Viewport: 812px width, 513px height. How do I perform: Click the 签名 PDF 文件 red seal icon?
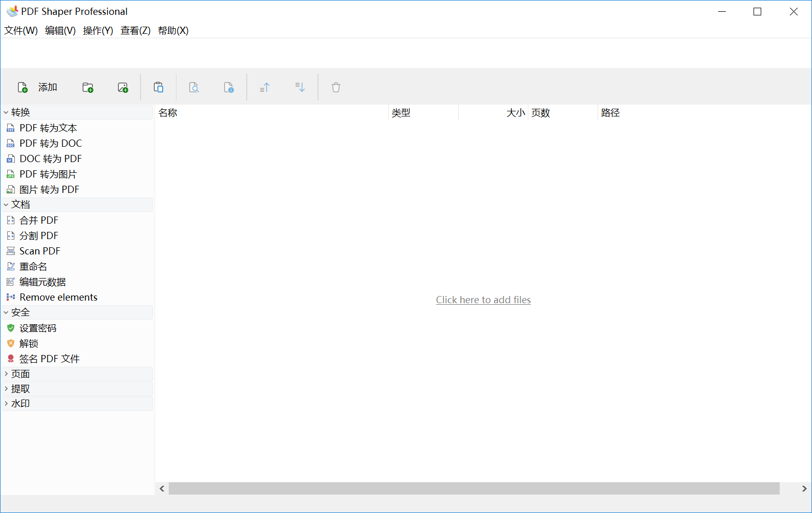[11, 359]
